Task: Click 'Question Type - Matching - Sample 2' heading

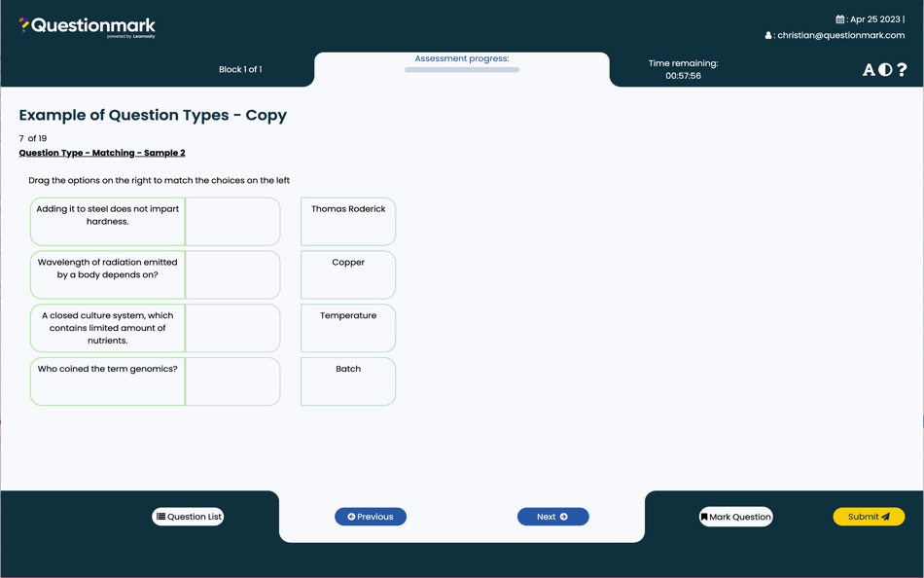Action: coord(102,153)
